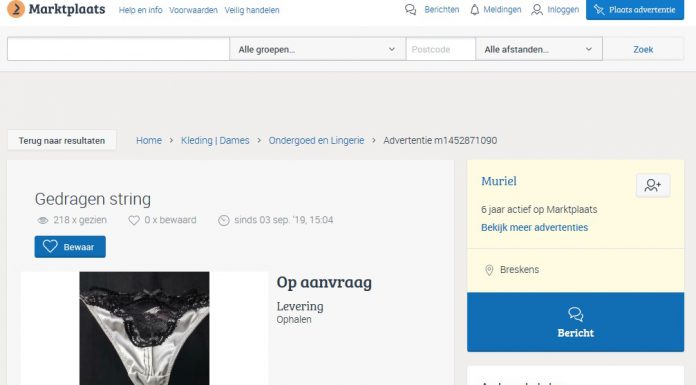
Task: Click the Advertentie m1452871090 text
Action: pyautogui.click(x=440, y=141)
